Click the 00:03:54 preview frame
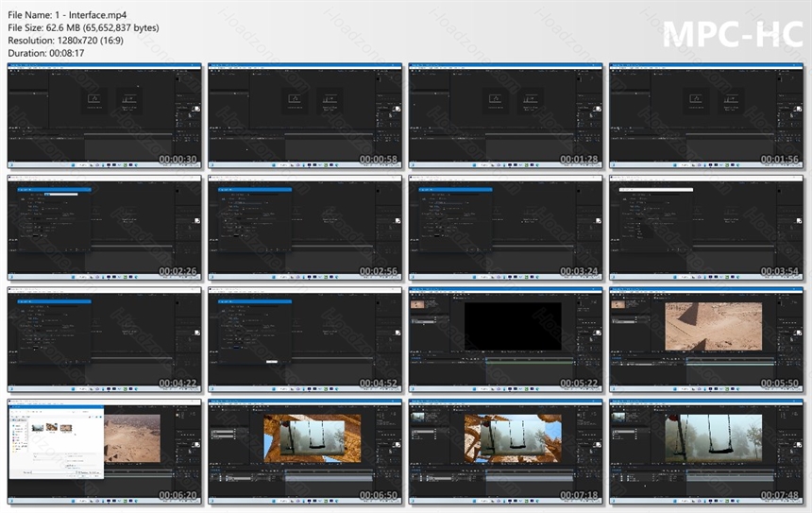812x513 pixels. [706, 228]
